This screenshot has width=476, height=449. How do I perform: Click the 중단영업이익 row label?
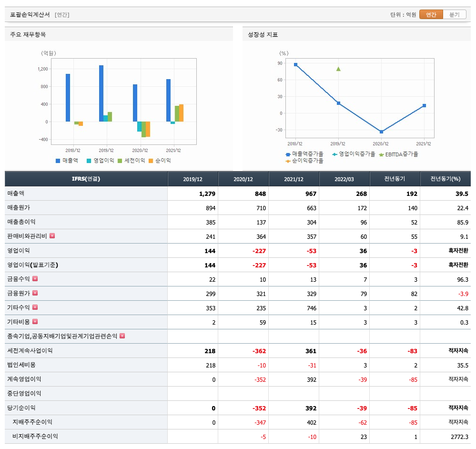point(24,393)
